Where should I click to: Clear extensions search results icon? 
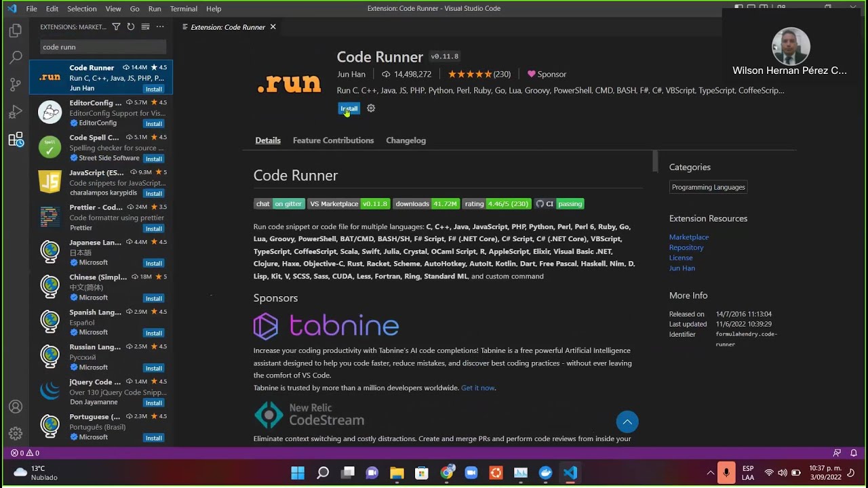tap(145, 27)
